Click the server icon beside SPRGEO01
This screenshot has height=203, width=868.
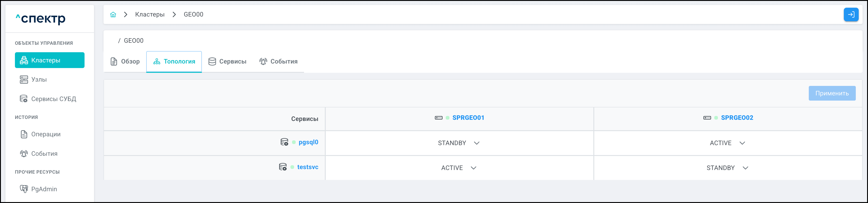(x=438, y=118)
